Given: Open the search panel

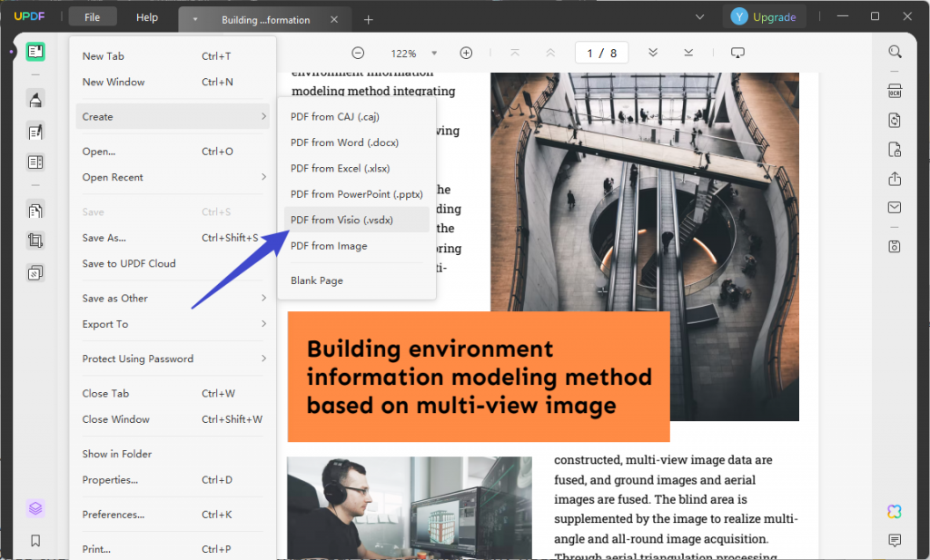Looking at the screenshot, I should coord(895,52).
